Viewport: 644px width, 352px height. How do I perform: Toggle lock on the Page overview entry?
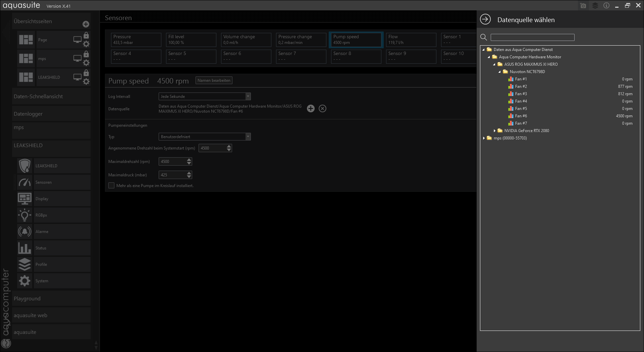[x=86, y=35]
